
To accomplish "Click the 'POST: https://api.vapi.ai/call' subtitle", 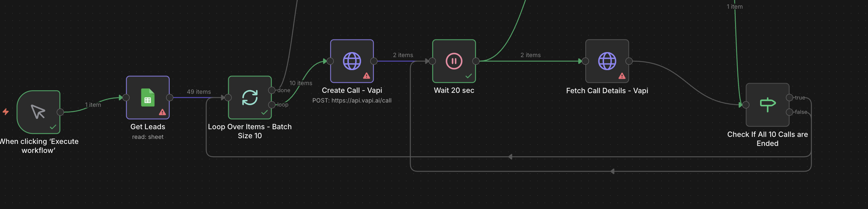I will [352, 100].
